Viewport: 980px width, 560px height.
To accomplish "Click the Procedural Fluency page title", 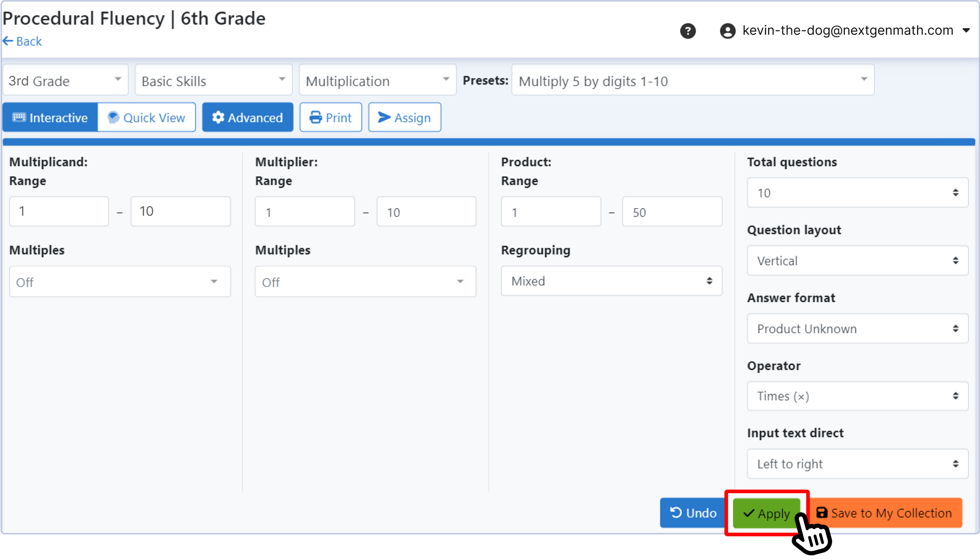I will (134, 18).
